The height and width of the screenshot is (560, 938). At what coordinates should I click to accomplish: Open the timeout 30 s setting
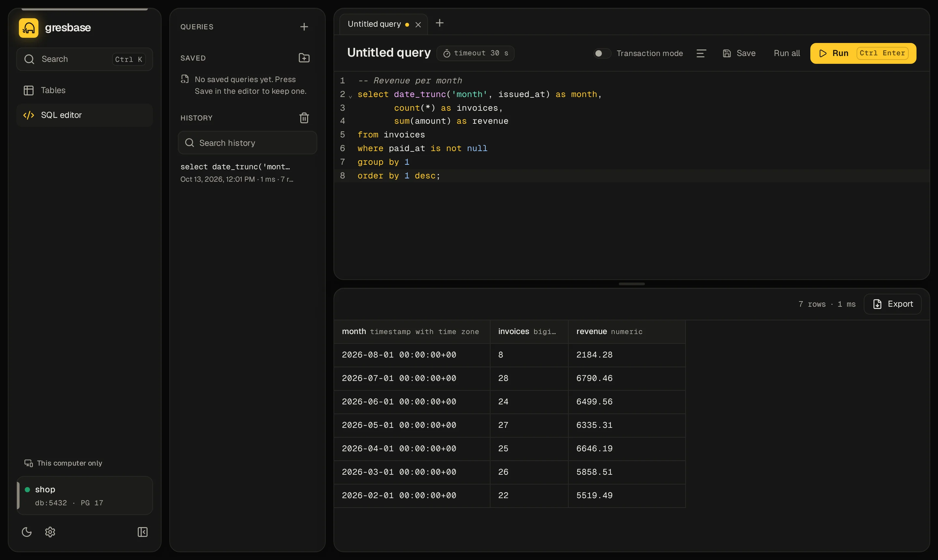[476, 53]
